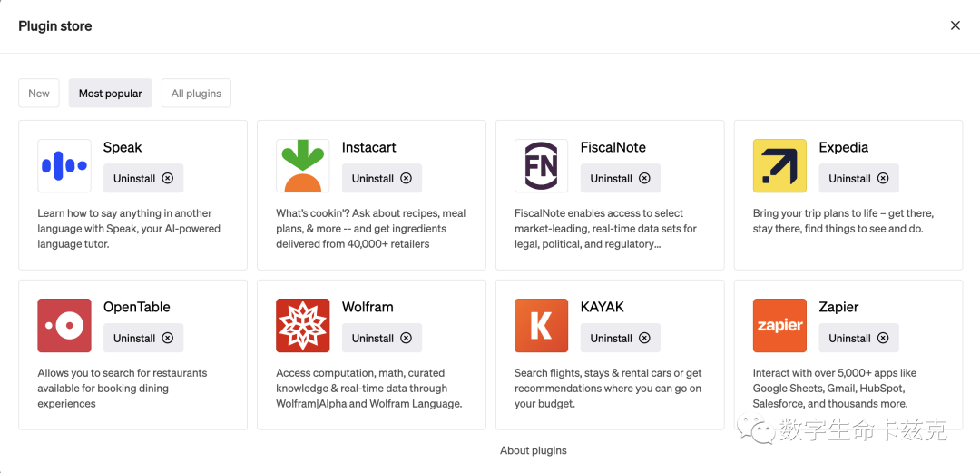Open the About plugins link
980x473 pixels.
point(534,450)
